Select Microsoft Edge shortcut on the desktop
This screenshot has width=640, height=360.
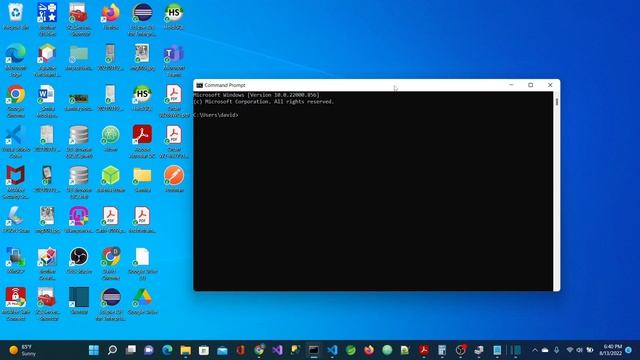point(16,60)
